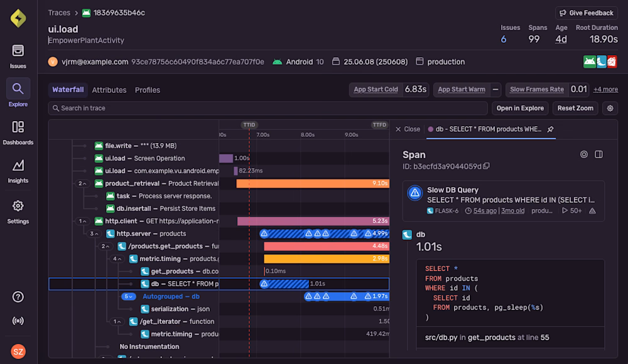Toggle the span details panel layout icon

[x=598, y=154]
